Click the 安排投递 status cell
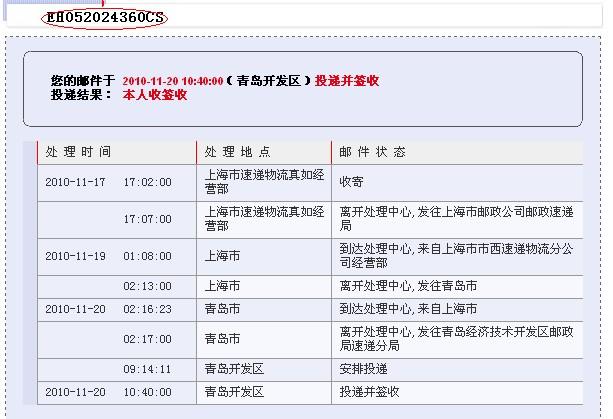The height and width of the screenshot is (419, 613). (x=364, y=369)
